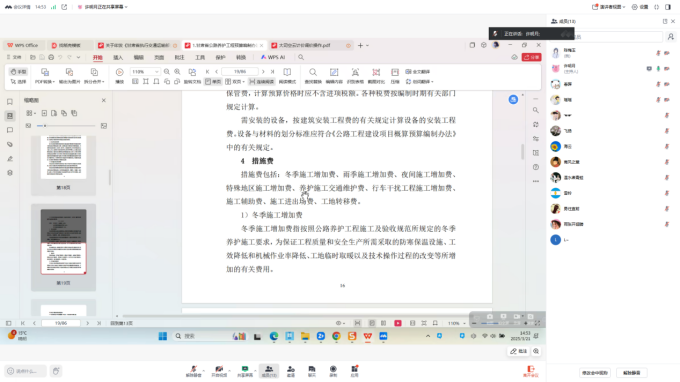Viewport: 680px width, 382px height.
Task: Open the 110% zoom level dropdown in the toolbar
Action: point(145,72)
